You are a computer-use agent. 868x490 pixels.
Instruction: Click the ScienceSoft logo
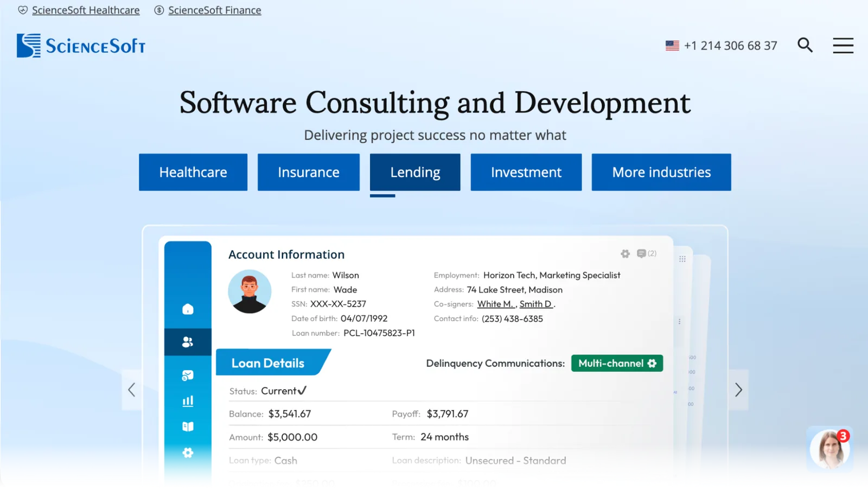[81, 46]
